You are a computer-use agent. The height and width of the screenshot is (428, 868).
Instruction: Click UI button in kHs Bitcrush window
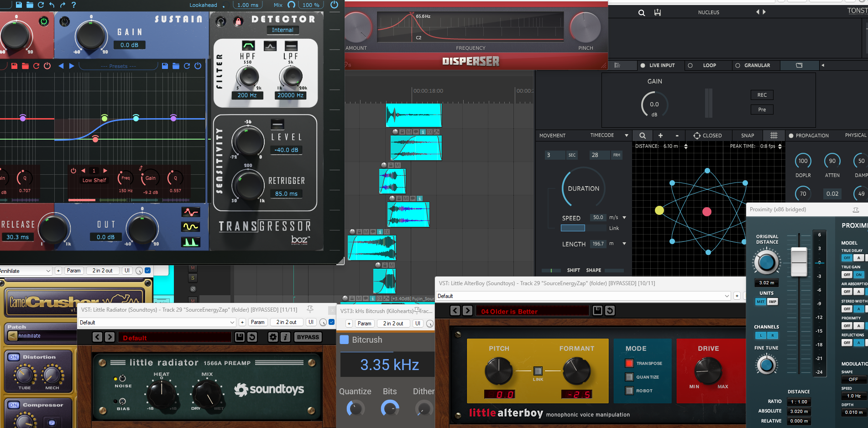(418, 324)
